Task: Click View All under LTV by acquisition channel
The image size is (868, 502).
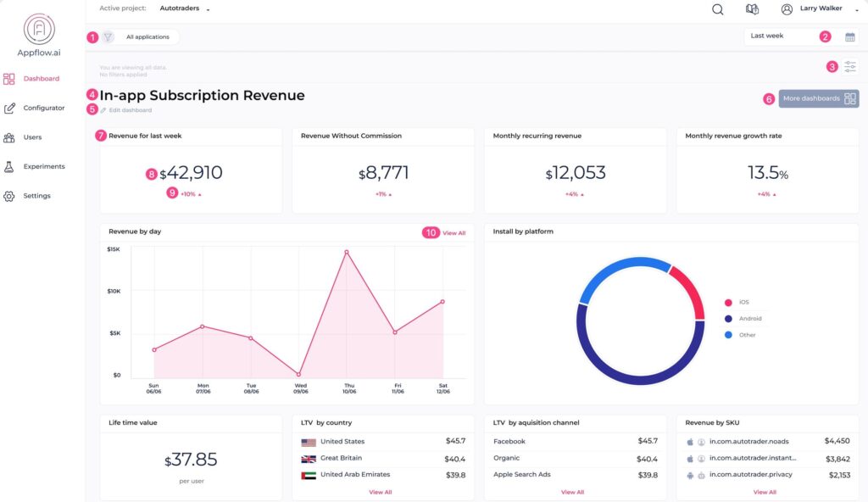Action: click(572, 492)
